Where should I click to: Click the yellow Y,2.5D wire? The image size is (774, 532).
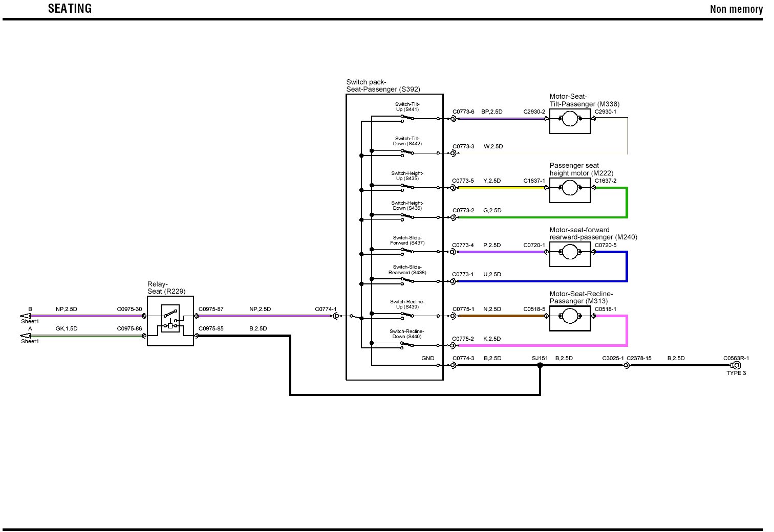pos(501,188)
